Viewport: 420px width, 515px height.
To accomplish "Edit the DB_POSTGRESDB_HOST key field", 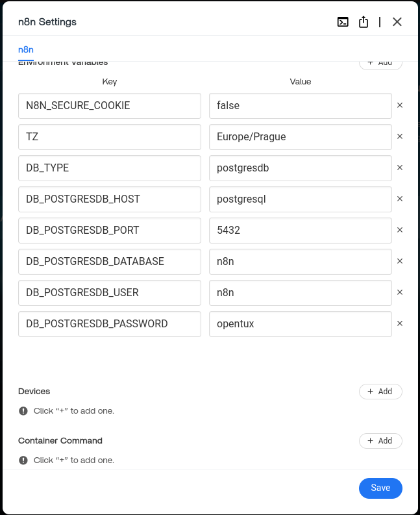I will (x=110, y=199).
